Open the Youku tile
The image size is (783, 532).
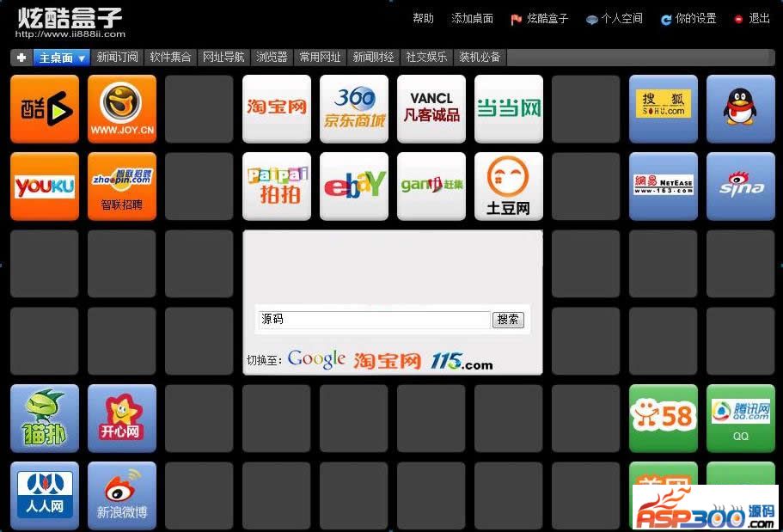coord(45,187)
